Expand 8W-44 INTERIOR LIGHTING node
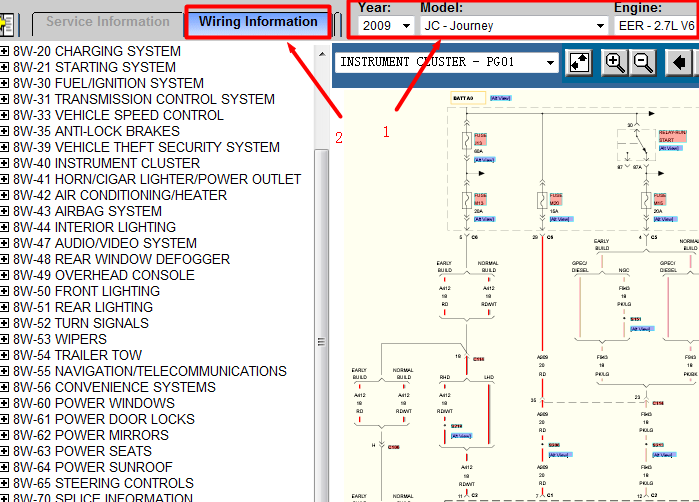 pyautogui.click(x=4, y=227)
